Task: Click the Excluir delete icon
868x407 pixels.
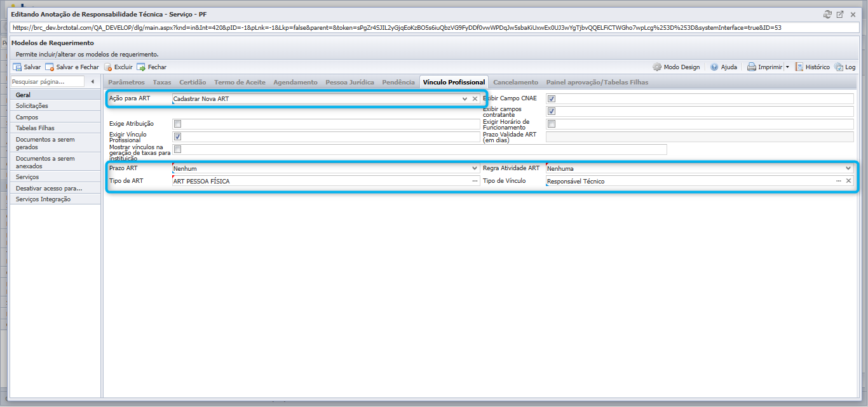Action: [x=108, y=67]
